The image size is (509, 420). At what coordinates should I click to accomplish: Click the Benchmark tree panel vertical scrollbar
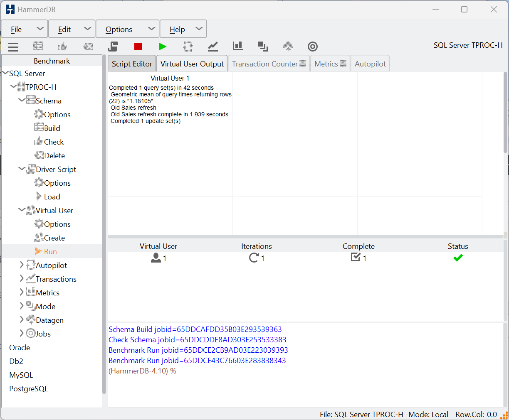[104, 224]
